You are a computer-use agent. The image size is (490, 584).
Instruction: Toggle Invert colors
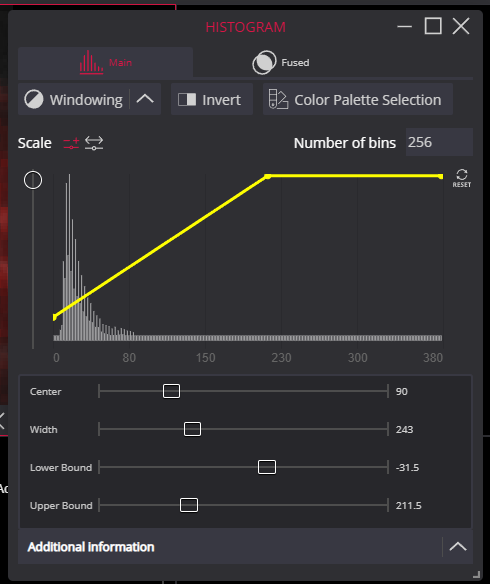[x=212, y=99]
